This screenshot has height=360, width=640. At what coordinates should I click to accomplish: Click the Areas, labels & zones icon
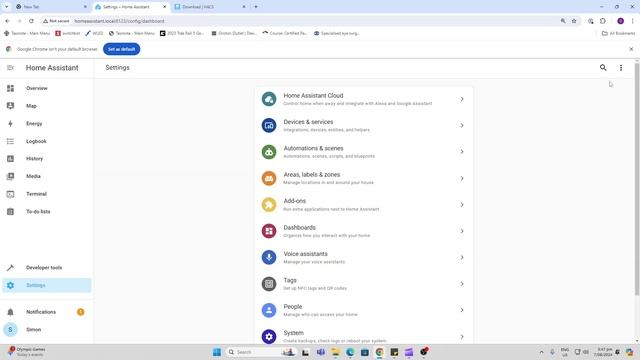point(269,178)
